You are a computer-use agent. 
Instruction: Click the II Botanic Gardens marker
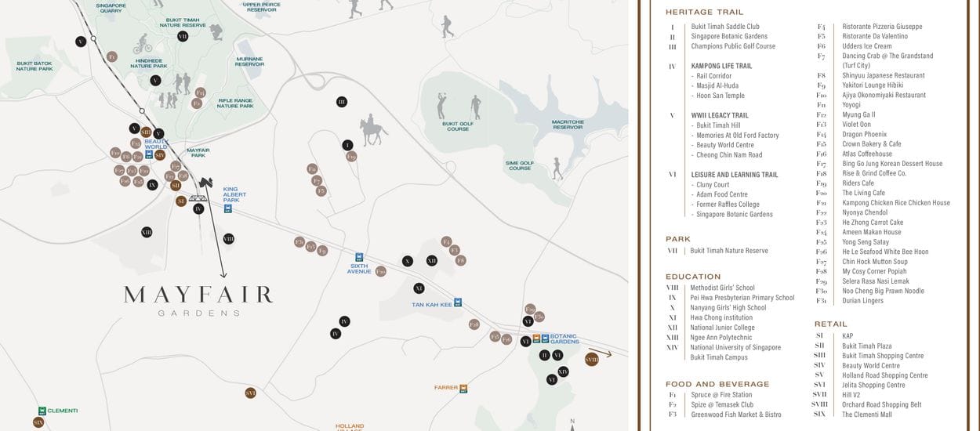(545, 355)
